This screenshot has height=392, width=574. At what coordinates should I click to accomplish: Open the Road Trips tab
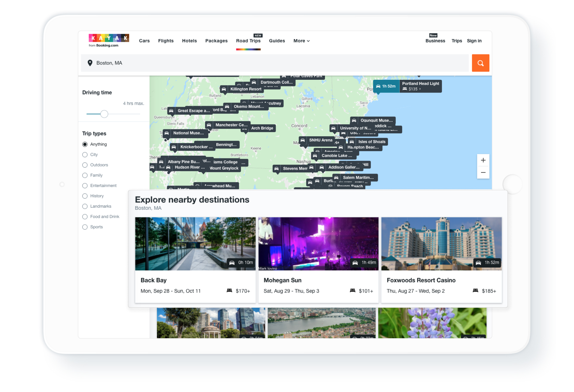click(x=248, y=41)
